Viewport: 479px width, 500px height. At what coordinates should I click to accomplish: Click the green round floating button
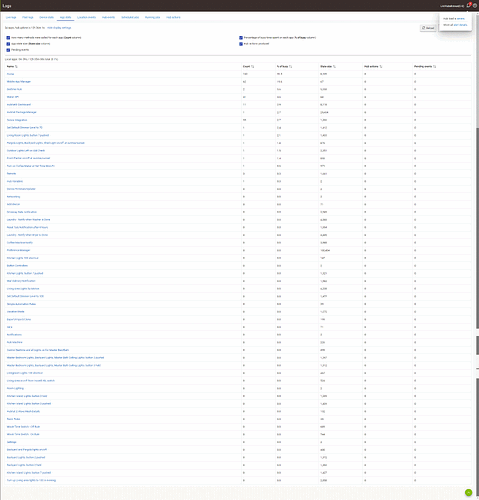[468, 492]
